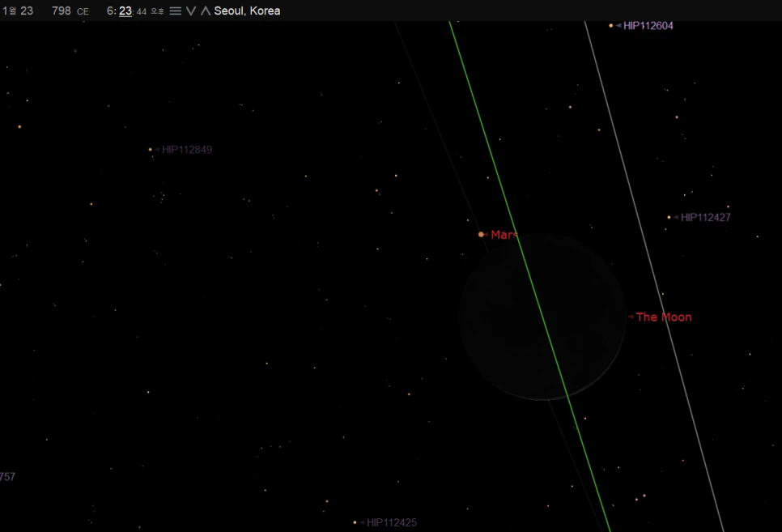
Task: Toggle the '오후' AM/PM indicator
Action: 157,11
